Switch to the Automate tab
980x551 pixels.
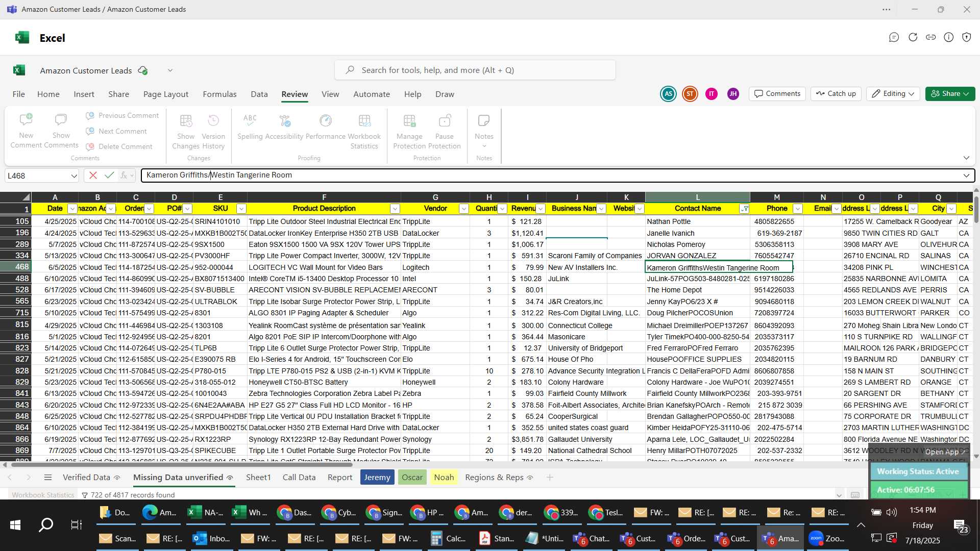[372, 94]
